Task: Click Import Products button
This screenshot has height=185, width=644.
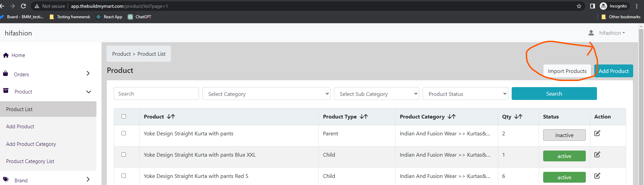Action: click(x=567, y=71)
